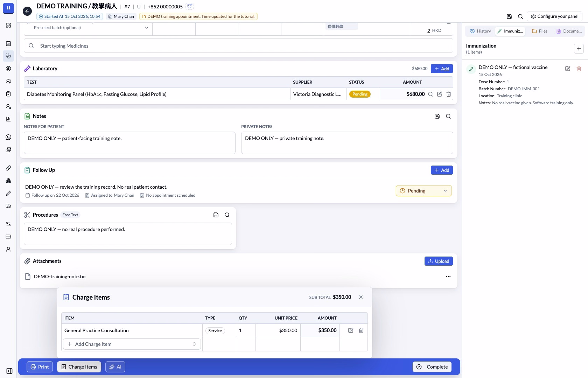Open the DEMO-training-note.txt attachment

pyautogui.click(x=60, y=276)
